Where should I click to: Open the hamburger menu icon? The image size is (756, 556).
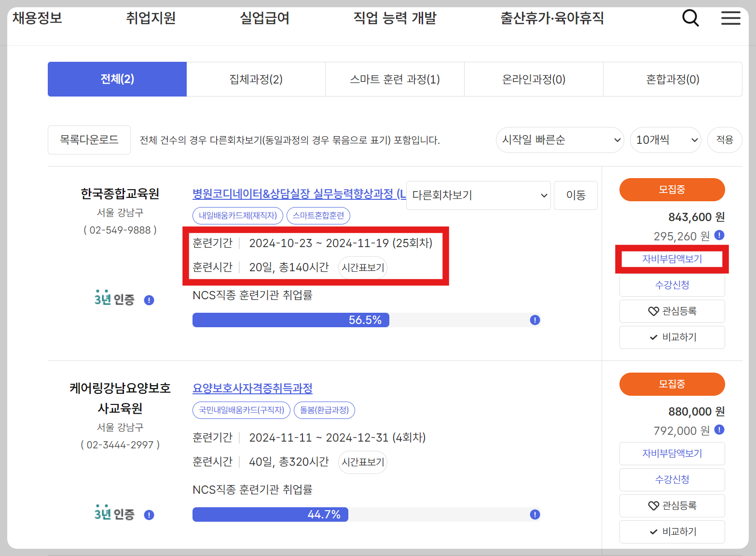pyautogui.click(x=730, y=18)
